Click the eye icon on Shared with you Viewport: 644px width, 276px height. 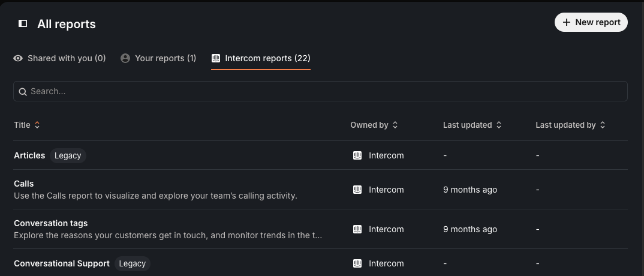[17, 58]
